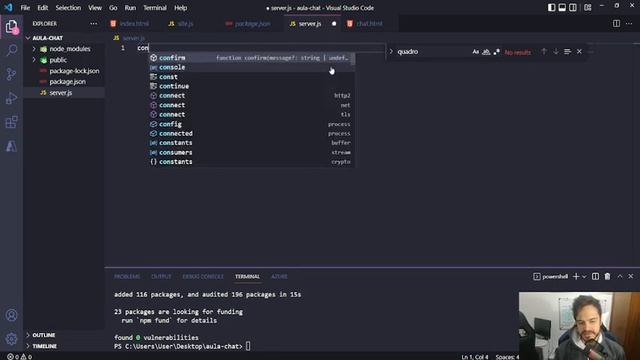640x360 pixels.
Task: Open the Explorer view in activity bar
Action: pos(11,27)
